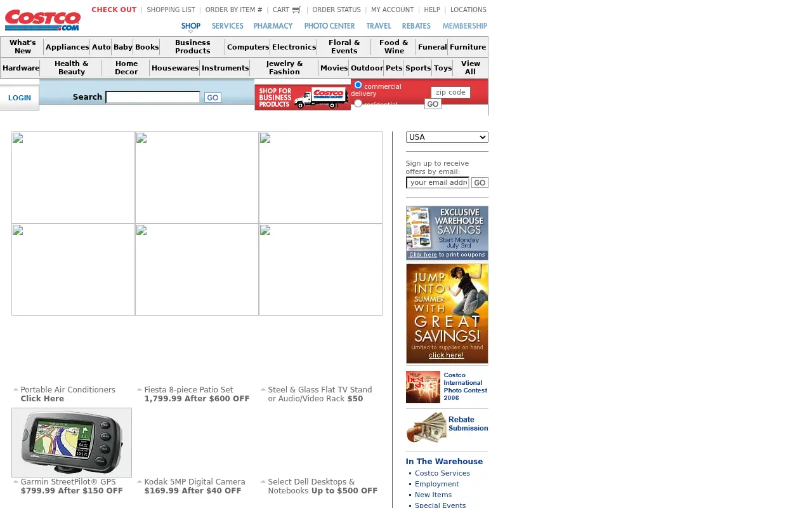Submit zip code with its GO button
This screenshot has width=812, height=508.
(x=433, y=104)
